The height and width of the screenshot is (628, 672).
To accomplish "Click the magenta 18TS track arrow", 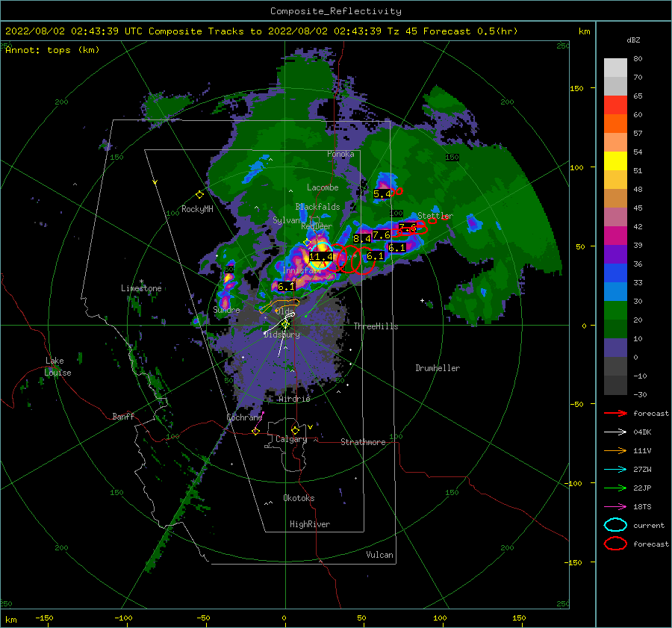I will coord(615,507).
